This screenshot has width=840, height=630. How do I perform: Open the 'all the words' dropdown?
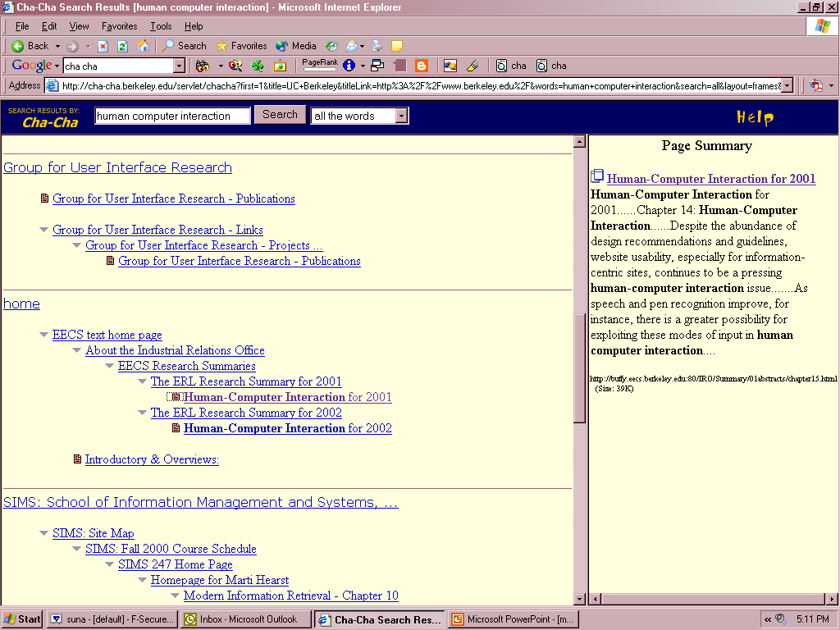(x=400, y=116)
